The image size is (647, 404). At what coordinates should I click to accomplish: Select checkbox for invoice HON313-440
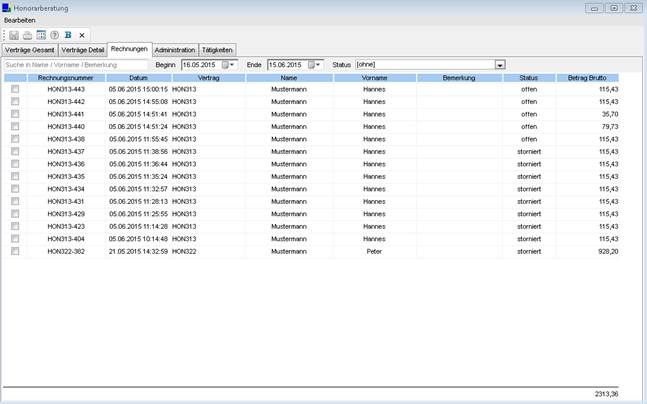15,127
